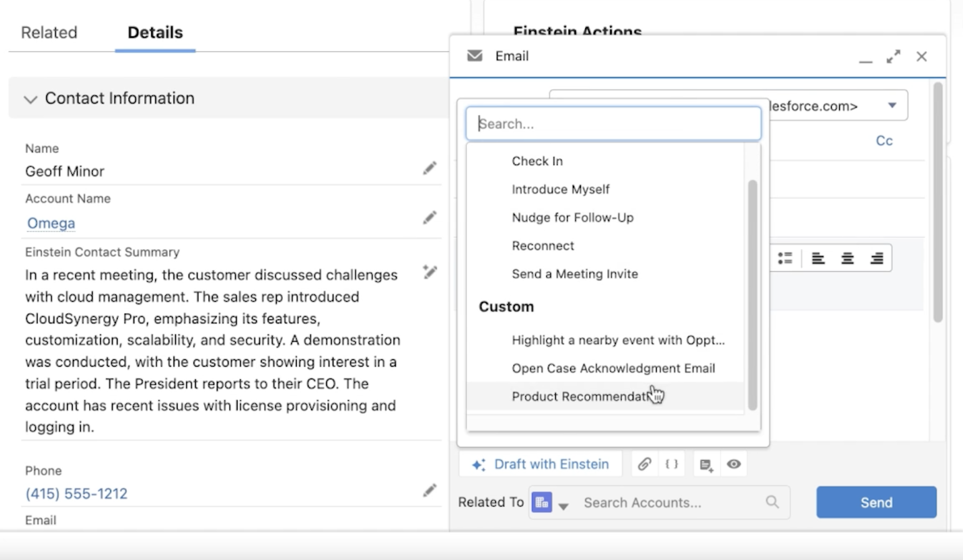Viewport: 963px width, 560px height.
Task: Click the prompt list scrollbar
Action: 753,296
